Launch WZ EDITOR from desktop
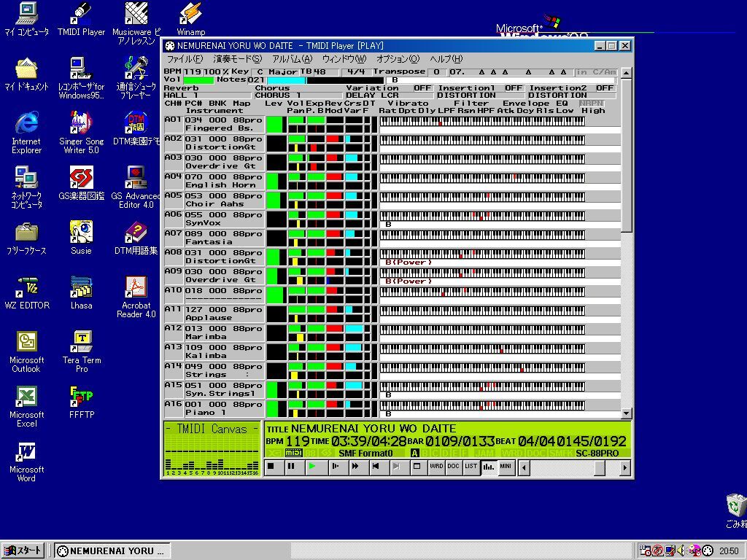The height and width of the screenshot is (560, 747). (27, 292)
